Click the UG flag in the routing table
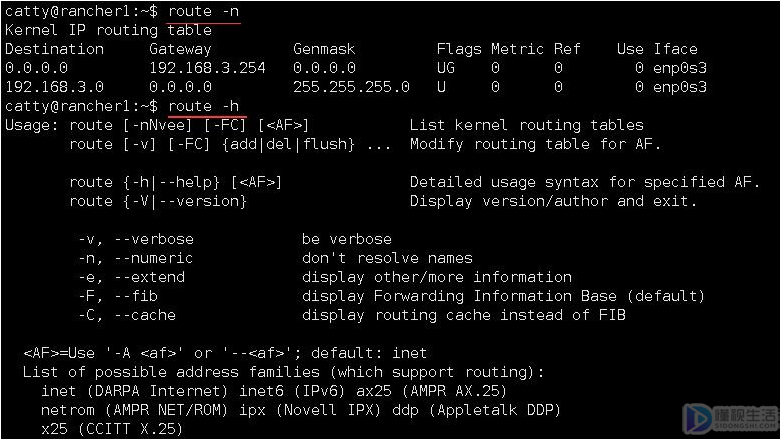This screenshot has height=439, width=780. coord(446,68)
